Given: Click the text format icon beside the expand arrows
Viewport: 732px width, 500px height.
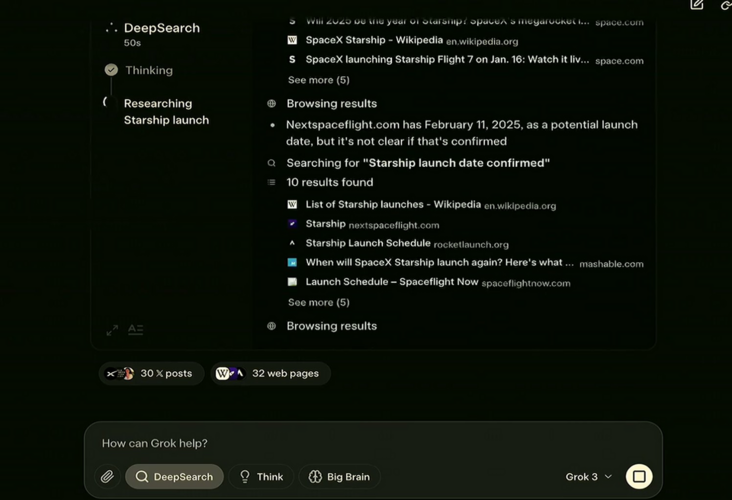Looking at the screenshot, I should [135, 330].
